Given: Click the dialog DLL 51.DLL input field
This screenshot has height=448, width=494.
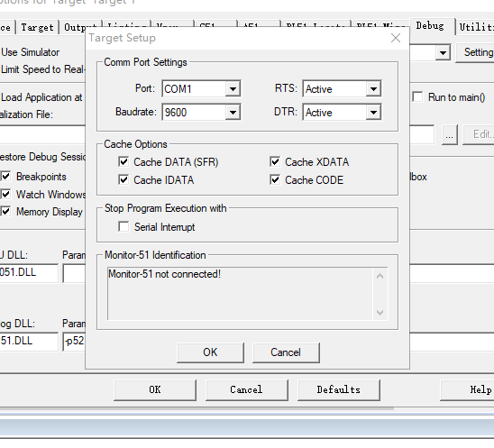Looking at the screenshot, I should tap(29, 342).
